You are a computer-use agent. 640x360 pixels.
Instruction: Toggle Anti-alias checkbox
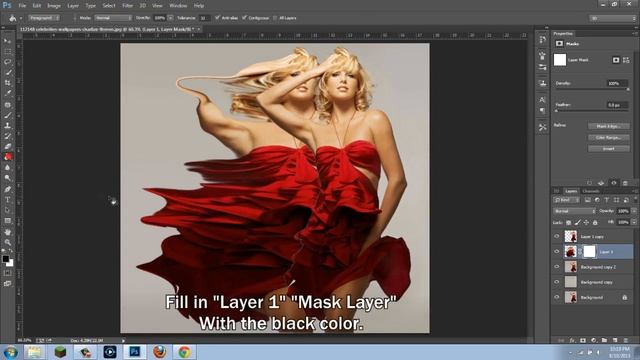click(x=218, y=18)
